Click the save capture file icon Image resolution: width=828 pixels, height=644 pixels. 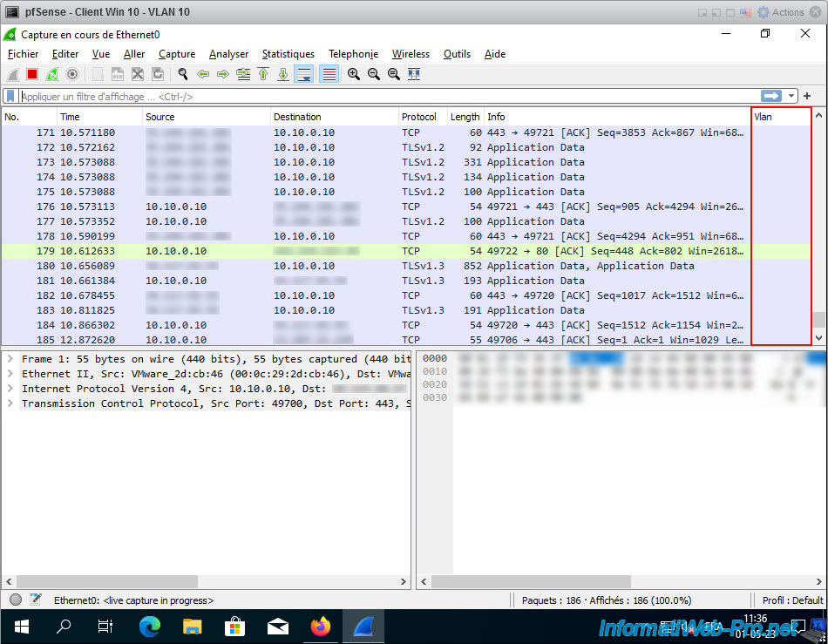coord(118,74)
